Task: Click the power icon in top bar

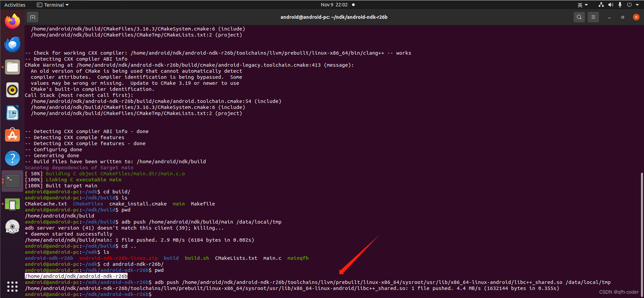Action: click(x=629, y=5)
